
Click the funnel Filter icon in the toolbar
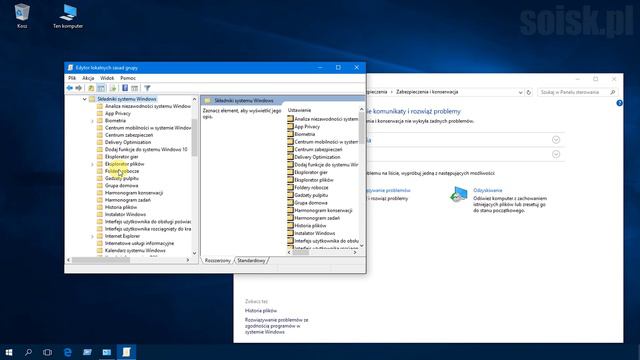[x=147, y=88]
